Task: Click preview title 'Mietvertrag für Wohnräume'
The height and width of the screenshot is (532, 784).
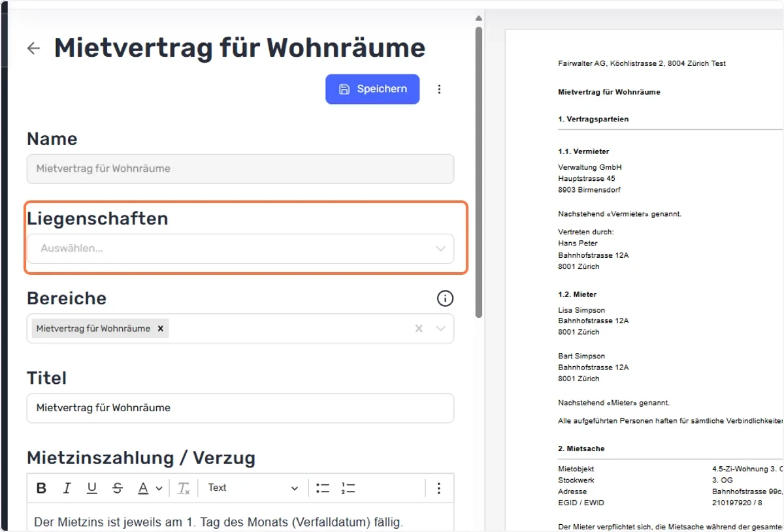Action: point(609,92)
